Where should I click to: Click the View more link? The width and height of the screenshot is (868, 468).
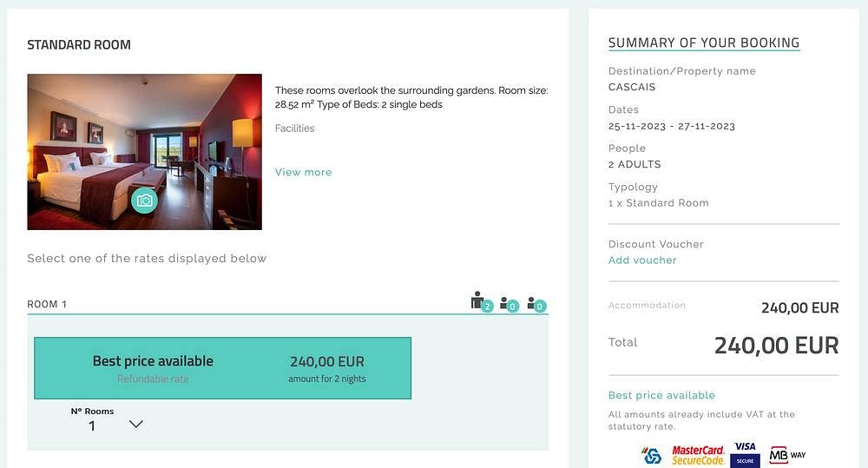pyautogui.click(x=303, y=172)
